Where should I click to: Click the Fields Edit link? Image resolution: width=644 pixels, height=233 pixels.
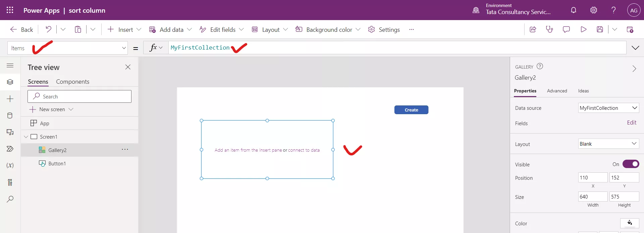click(x=632, y=123)
